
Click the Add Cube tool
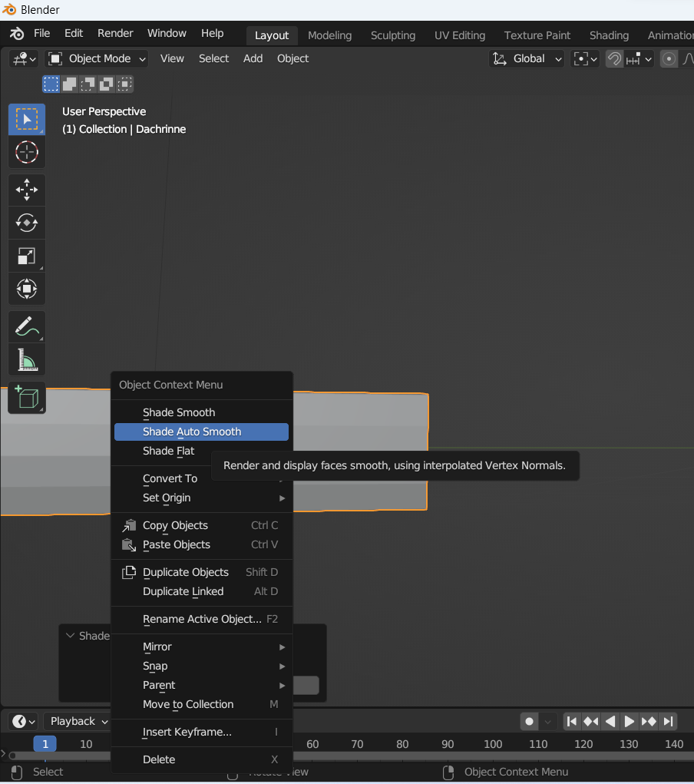pos(27,398)
